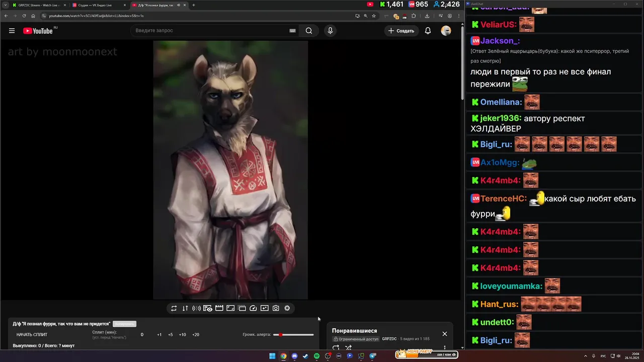Toggle playlist shuffle in Понравившиеся panel
The width and height of the screenshot is (644, 362).
tap(348, 347)
